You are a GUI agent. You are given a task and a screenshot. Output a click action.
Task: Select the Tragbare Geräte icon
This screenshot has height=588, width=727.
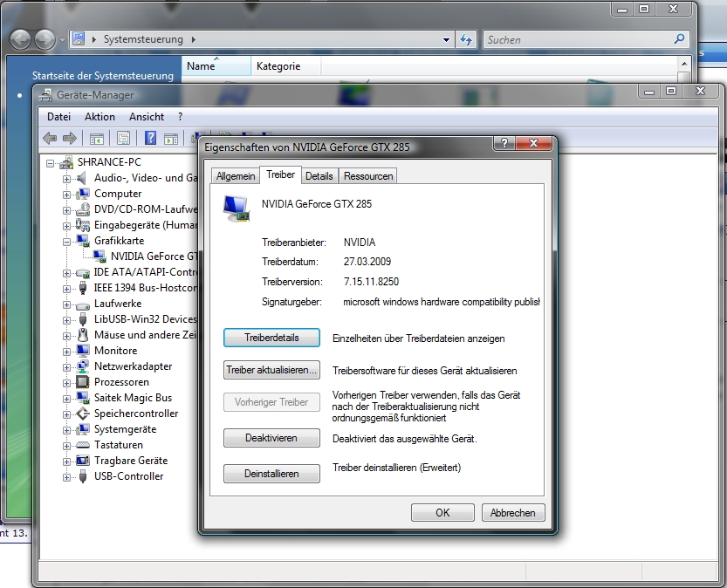pyautogui.click(x=83, y=461)
